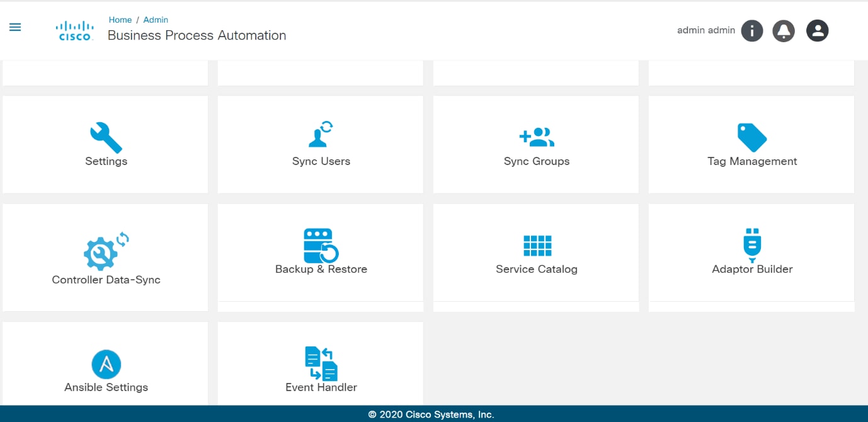Open the Event Handler label
Viewport: 868px width, 422px height.
(x=321, y=387)
